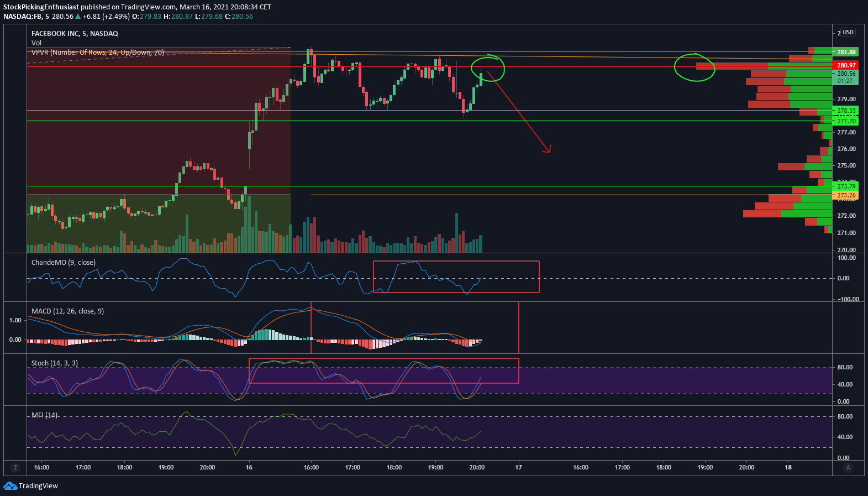This screenshot has width=868, height=496.
Task: Click the StockPickingEnthusiast author name
Action: click(x=41, y=7)
